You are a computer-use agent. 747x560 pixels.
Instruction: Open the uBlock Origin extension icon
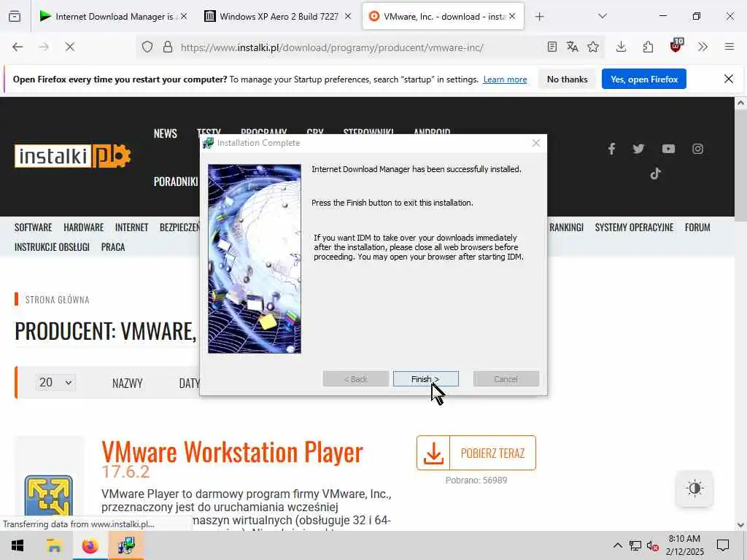point(676,46)
